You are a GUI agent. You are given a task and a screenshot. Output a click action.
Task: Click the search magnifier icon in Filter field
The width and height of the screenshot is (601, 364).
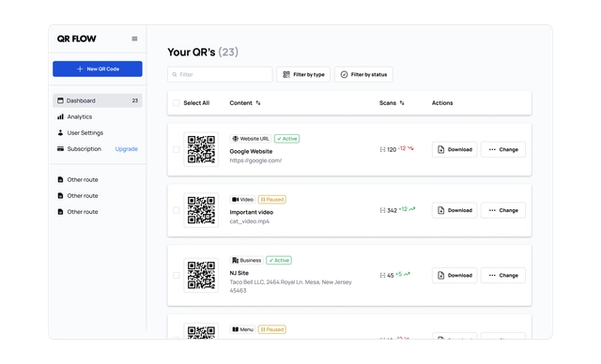175,75
